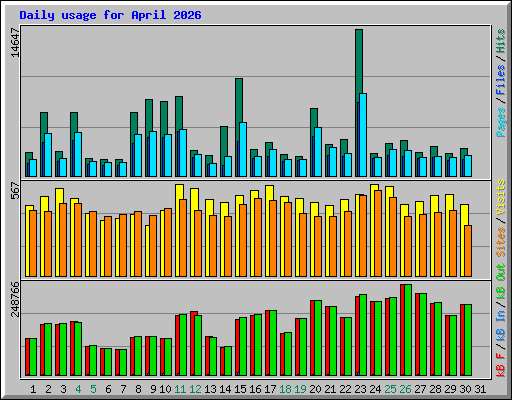Click day label 8 on x-axis
The image size is (512, 400).
tap(138, 389)
